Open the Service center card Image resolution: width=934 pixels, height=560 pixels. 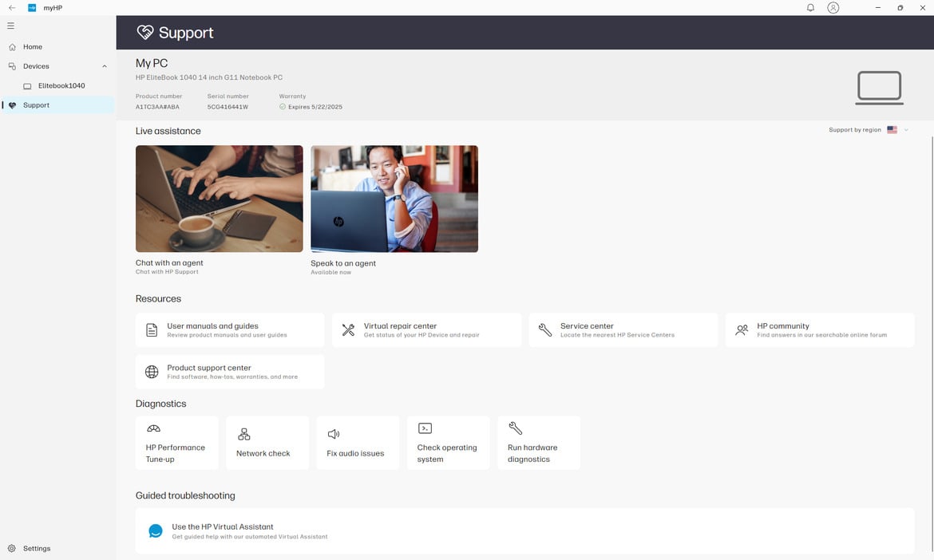[x=623, y=329]
